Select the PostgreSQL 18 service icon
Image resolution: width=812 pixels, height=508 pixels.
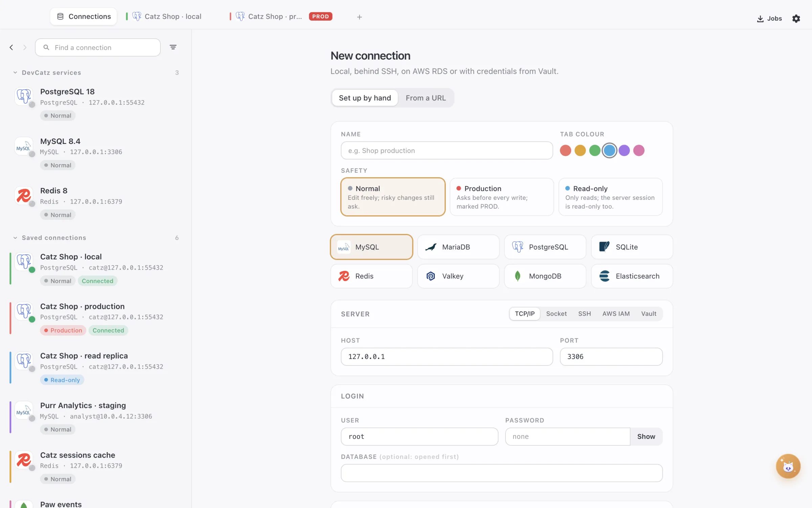tap(24, 96)
